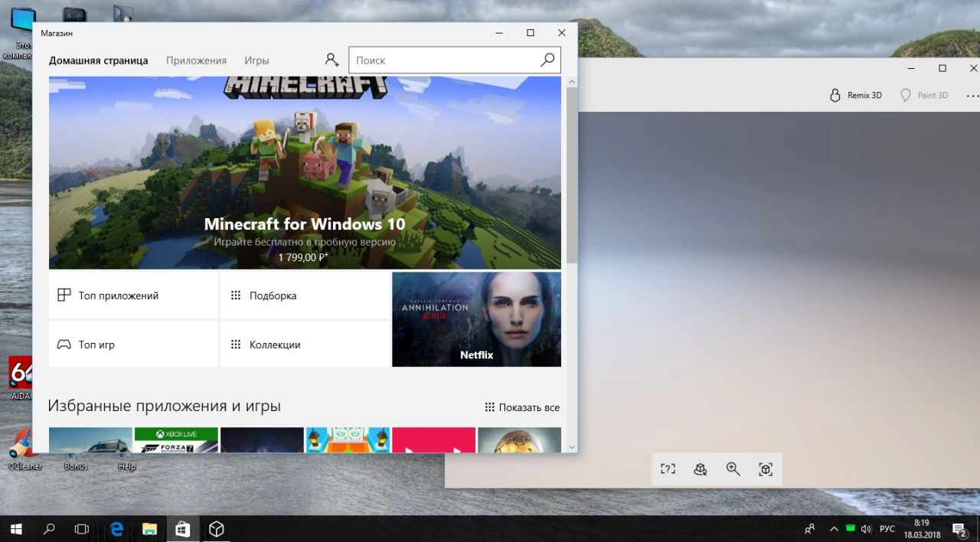Viewport: 980px width, 542px height.
Task: Open the Коллекции tile
Action: (x=305, y=344)
